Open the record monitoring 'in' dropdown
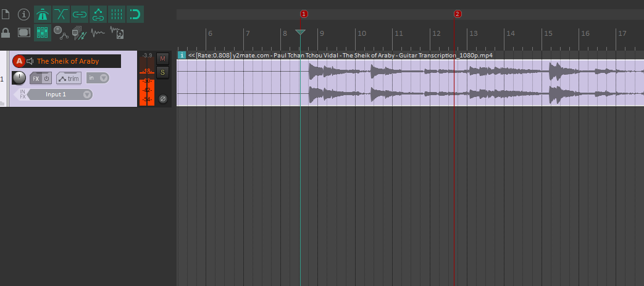 tap(98, 78)
